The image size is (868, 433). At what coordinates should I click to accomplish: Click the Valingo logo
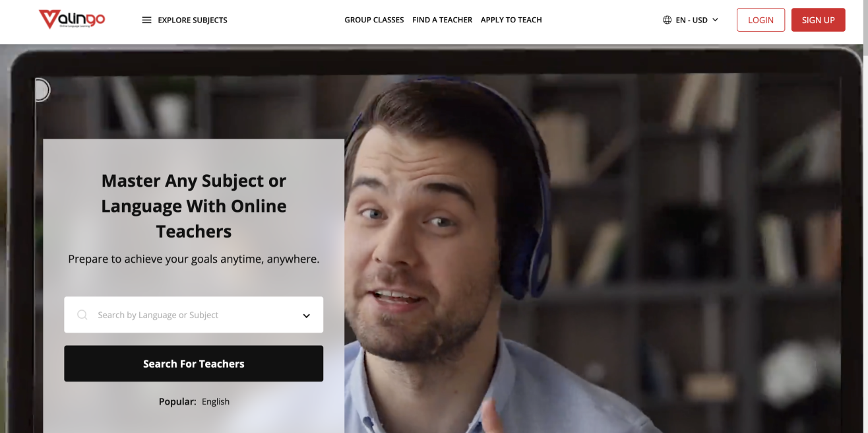coord(73,19)
